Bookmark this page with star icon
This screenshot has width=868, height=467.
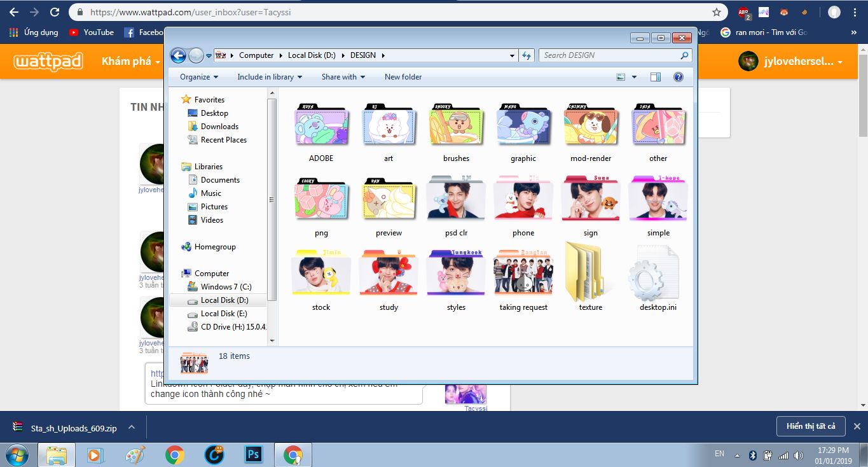(x=717, y=12)
